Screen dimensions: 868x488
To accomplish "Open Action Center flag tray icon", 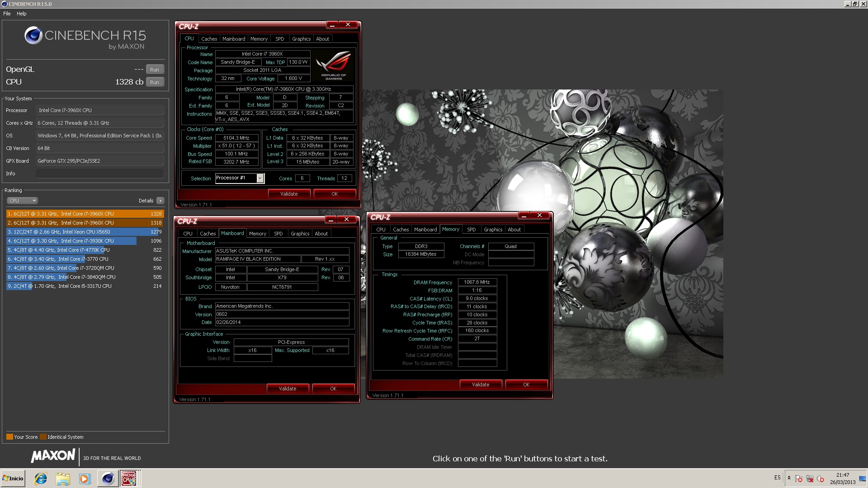I will [799, 479].
